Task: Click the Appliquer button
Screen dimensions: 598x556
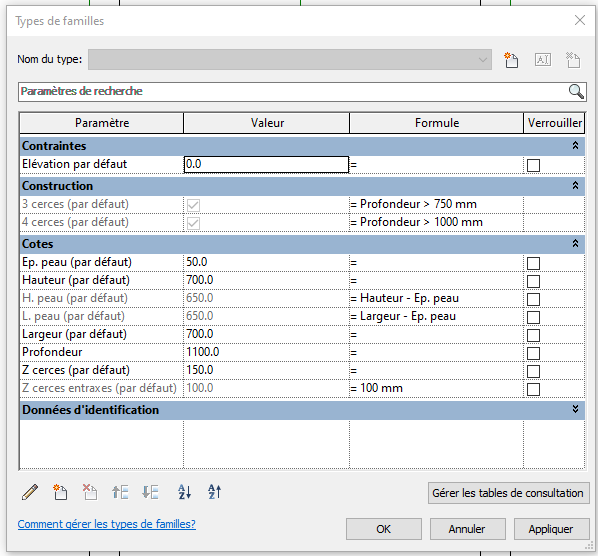Action: pos(551,529)
